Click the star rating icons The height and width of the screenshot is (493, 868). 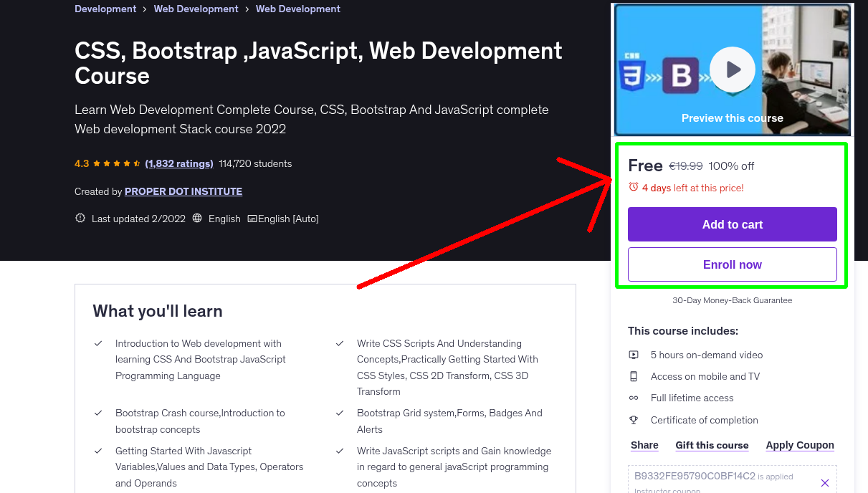point(117,163)
